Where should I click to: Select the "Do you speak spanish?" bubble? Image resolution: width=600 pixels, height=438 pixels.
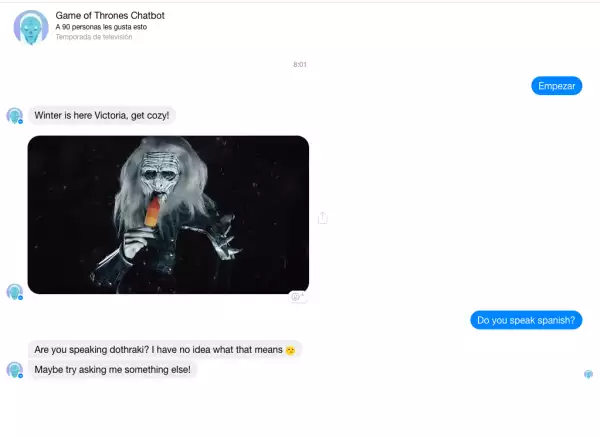[526, 320]
